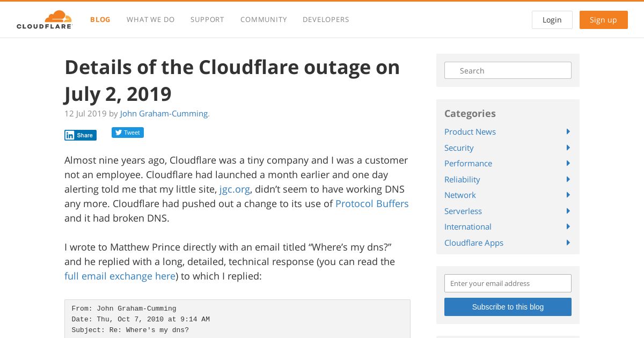Focus the blog Search field
This screenshot has width=644, height=338.
[508, 70]
